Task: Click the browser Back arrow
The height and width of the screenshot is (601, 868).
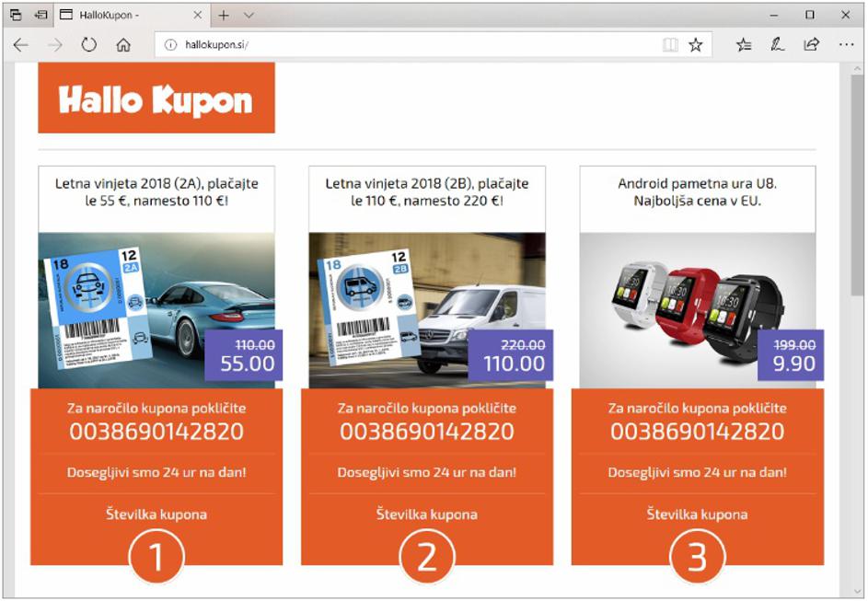Action: (20, 44)
